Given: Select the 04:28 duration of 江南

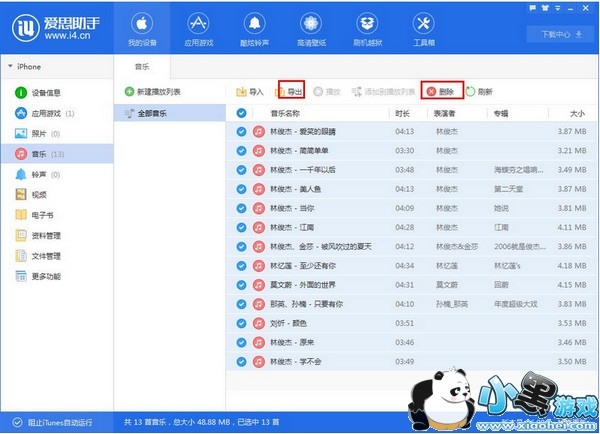Looking at the screenshot, I should (x=404, y=227).
